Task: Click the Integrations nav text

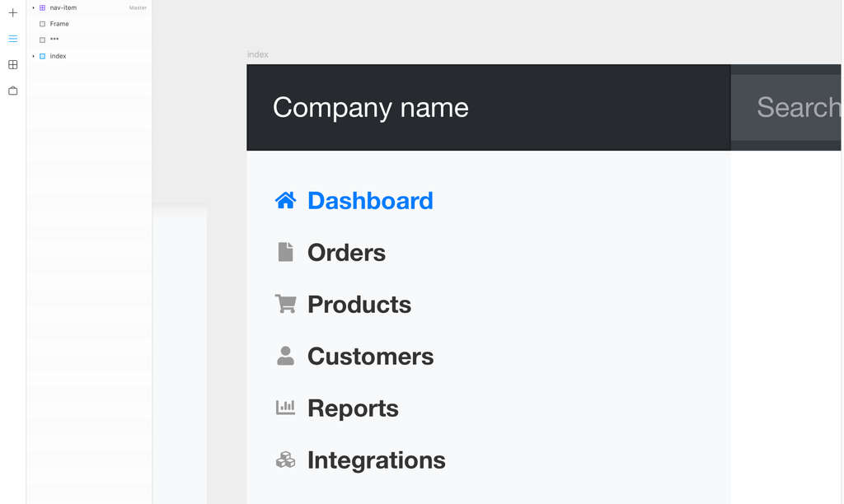Action: 376,460
